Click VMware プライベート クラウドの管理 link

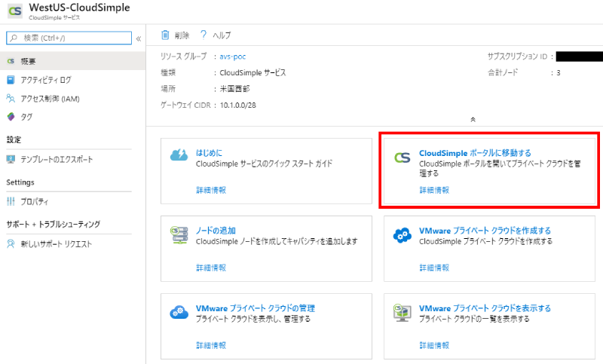[x=256, y=308]
